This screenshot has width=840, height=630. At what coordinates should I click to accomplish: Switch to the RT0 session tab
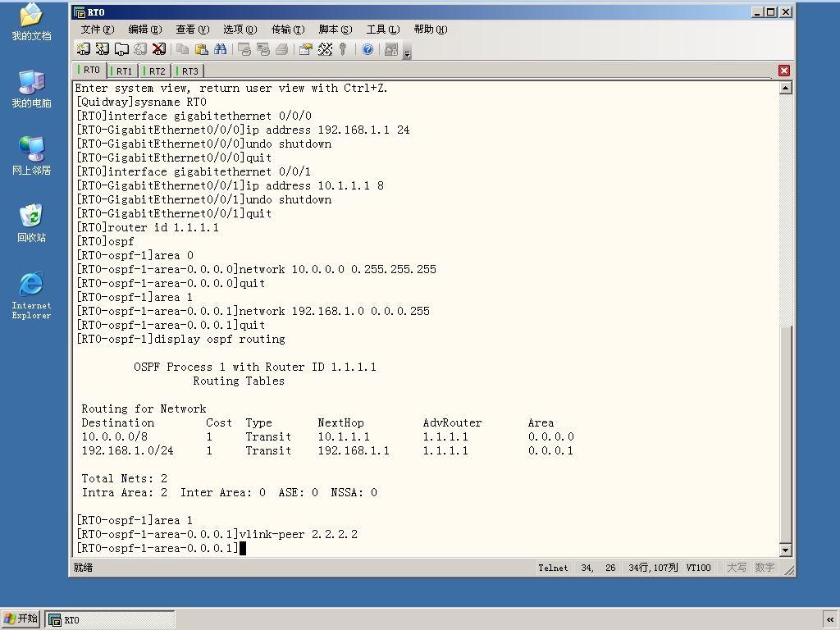(x=89, y=71)
